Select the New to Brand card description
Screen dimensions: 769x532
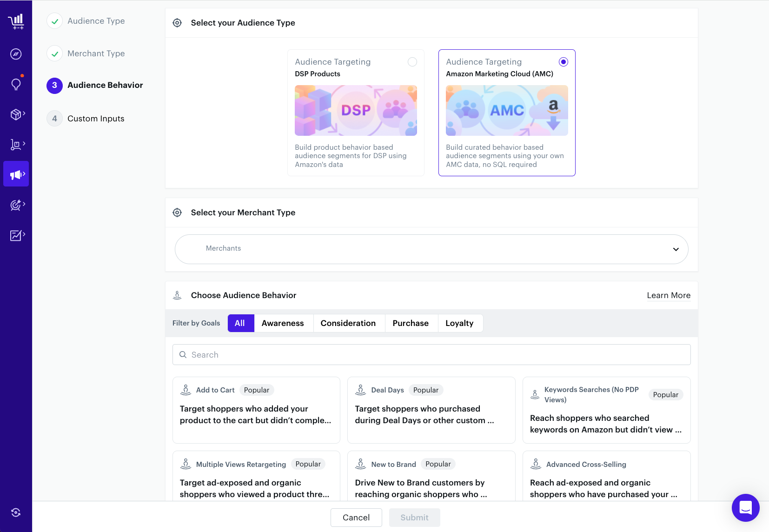(421, 488)
